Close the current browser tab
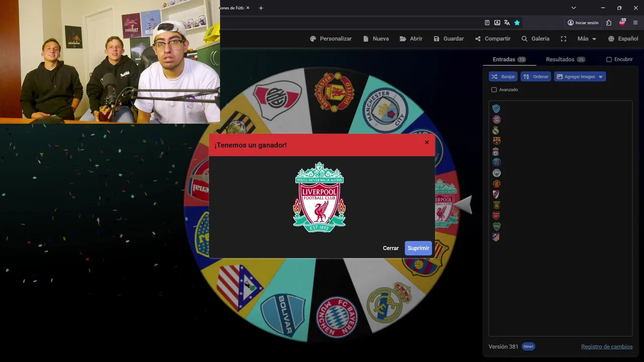The height and width of the screenshot is (362, 644). [248, 8]
